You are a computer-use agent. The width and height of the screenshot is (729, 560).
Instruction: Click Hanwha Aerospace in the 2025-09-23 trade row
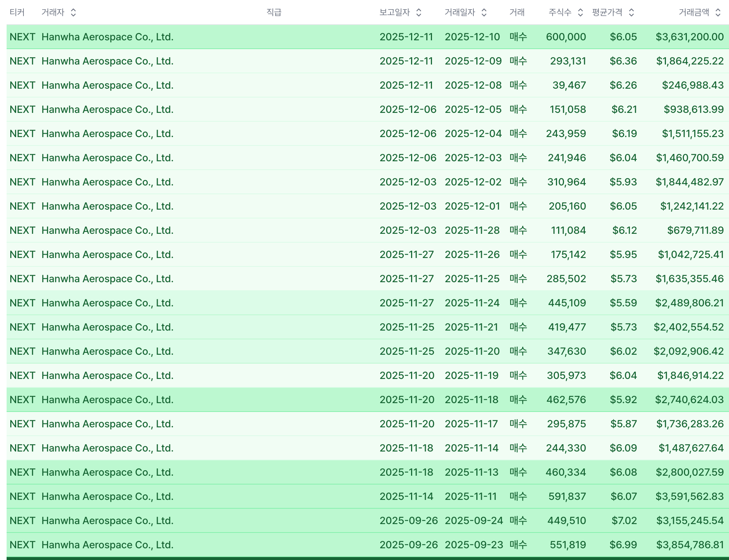click(107, 545)
